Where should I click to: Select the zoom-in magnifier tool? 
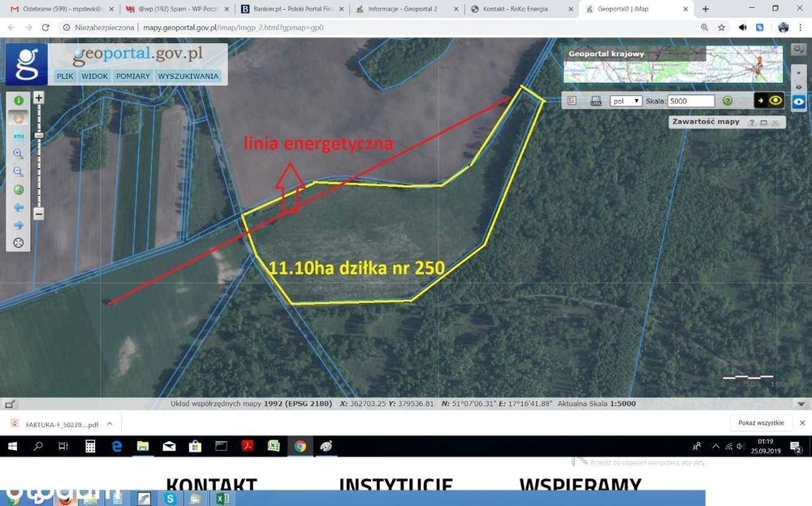[x=19, y=154]
